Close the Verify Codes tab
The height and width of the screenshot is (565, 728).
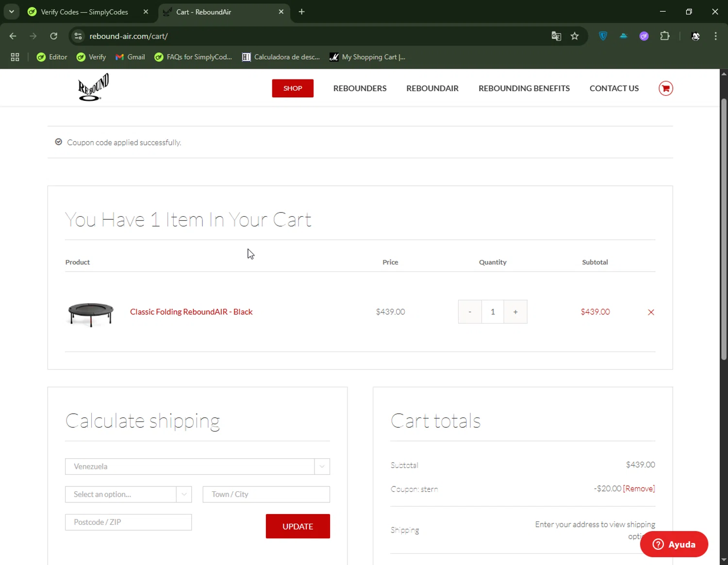[x=146, y=12]
